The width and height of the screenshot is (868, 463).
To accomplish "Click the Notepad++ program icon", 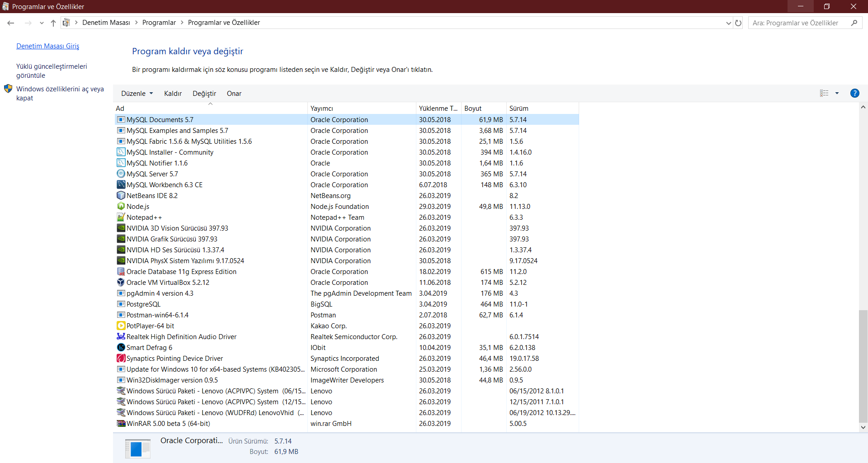I will coord(121,217).
